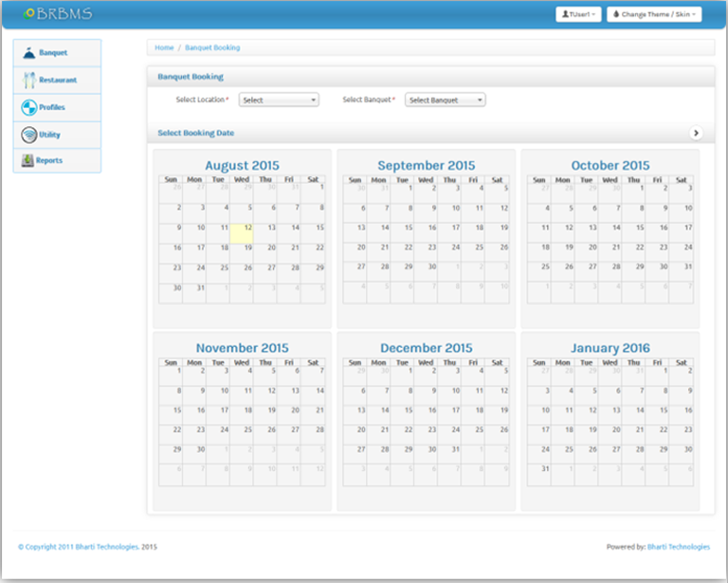
Task: Open the Change Theme / Skin dropdown
Action: [653, 15]
